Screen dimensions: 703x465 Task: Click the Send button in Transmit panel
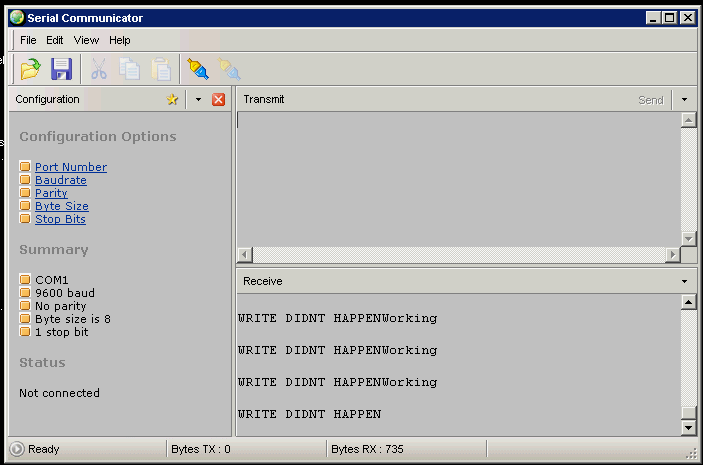[x=650, y=100]
